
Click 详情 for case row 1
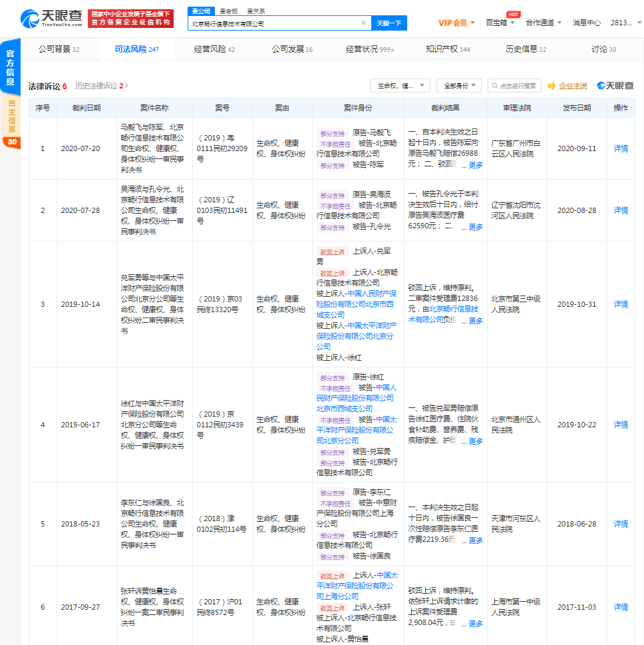[x=621, y=148]
